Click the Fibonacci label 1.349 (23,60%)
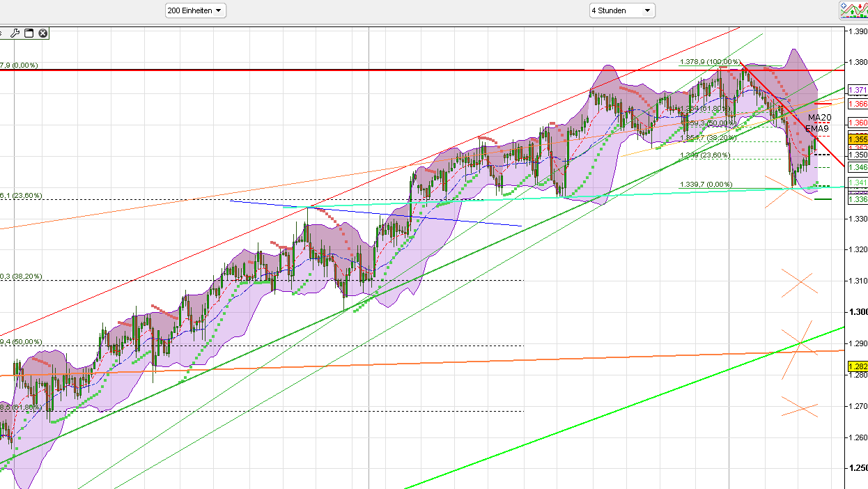 click(x=705, y=155)
